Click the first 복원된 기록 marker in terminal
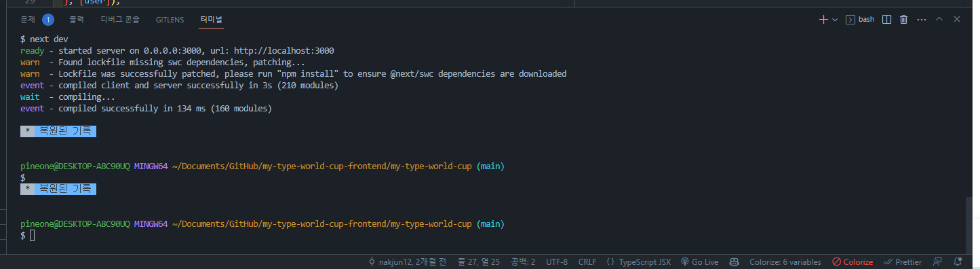The image size is (980, 269). 58,131
